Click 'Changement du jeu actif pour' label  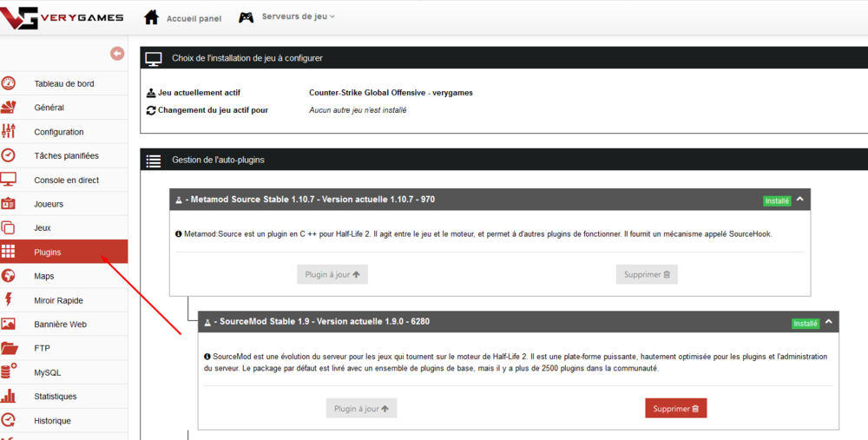coord(213,110)
